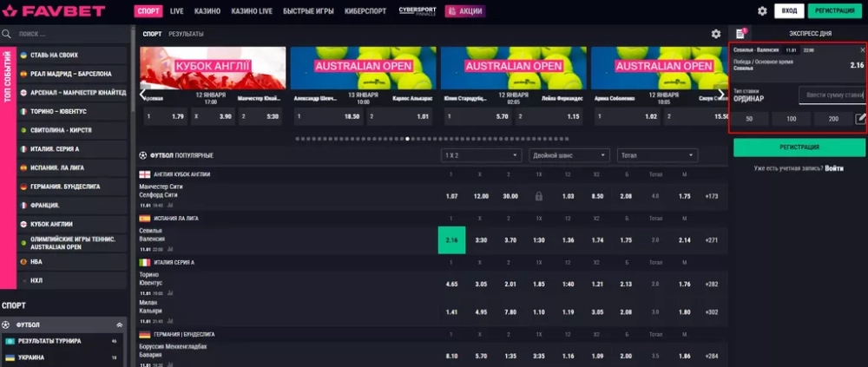Click Регистрация button in header
868x367 pixels.
[835, 11]
